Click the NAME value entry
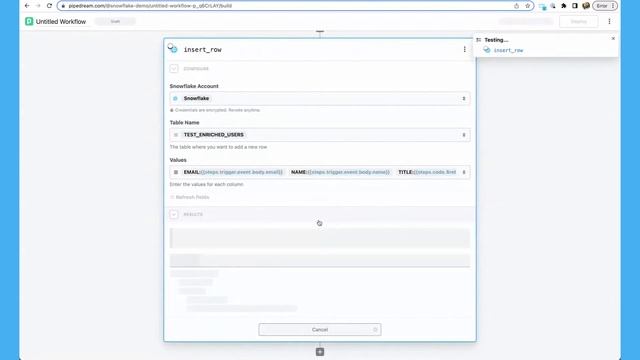This screenshot has height=360, width=640. 341,172
